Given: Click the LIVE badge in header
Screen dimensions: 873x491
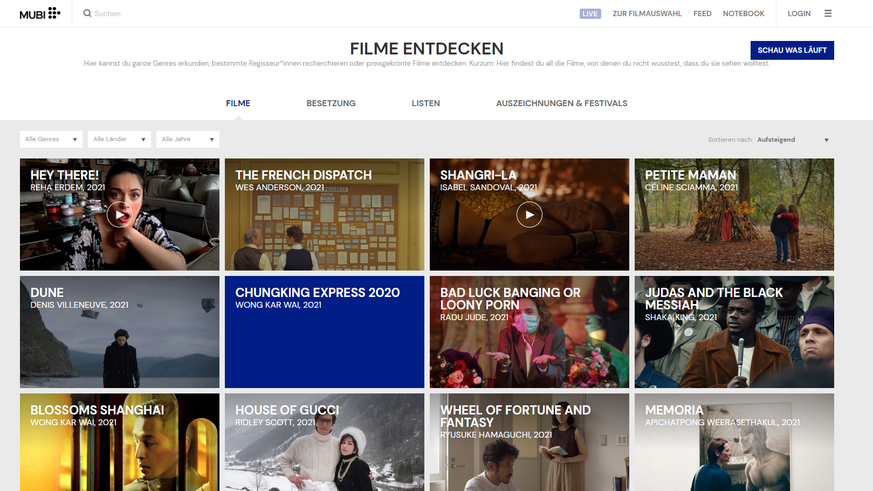Looking at the screenshot, I should pyautogui.click(x=590, y=14).
